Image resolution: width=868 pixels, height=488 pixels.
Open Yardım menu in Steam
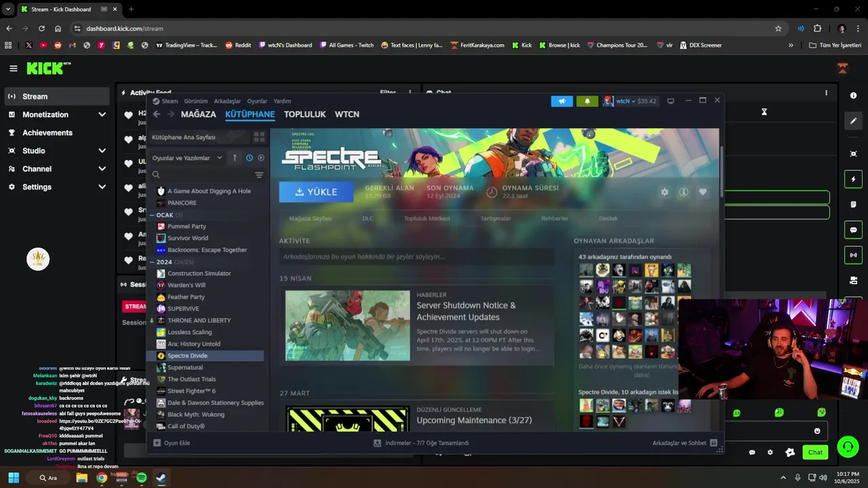tap(282, 101)
